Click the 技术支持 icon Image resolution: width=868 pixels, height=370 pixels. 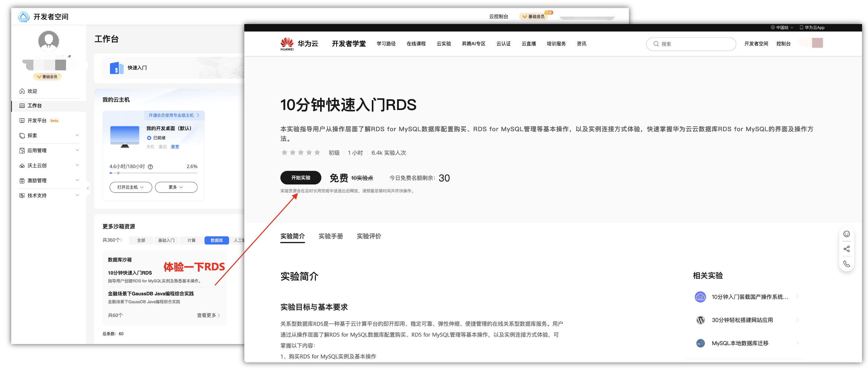click(22, 195)
